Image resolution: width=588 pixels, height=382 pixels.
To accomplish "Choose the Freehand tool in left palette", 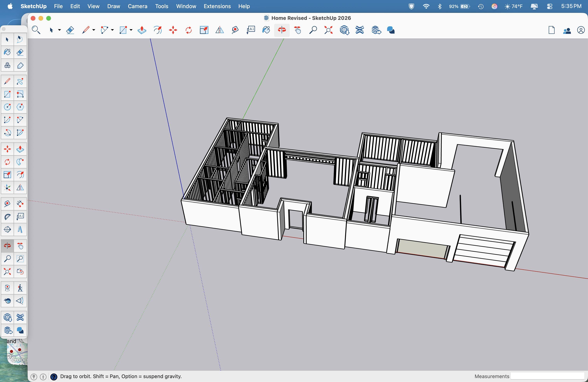I will [x=20, y=81].
